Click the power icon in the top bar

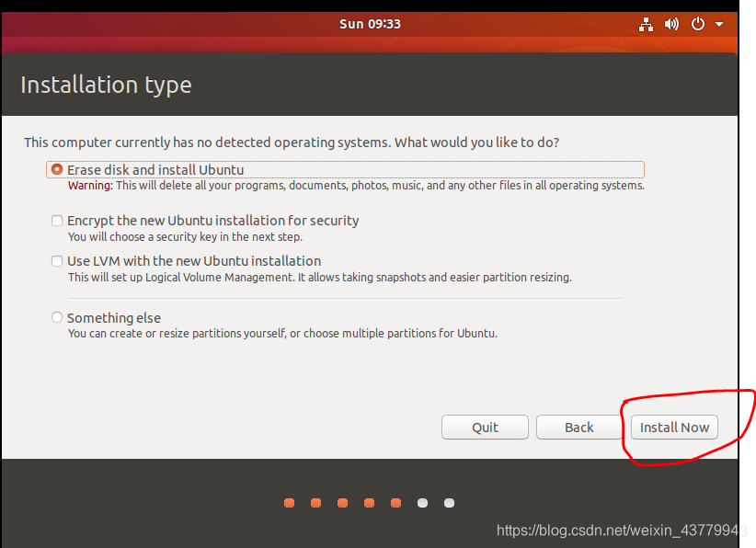(698, 24)
